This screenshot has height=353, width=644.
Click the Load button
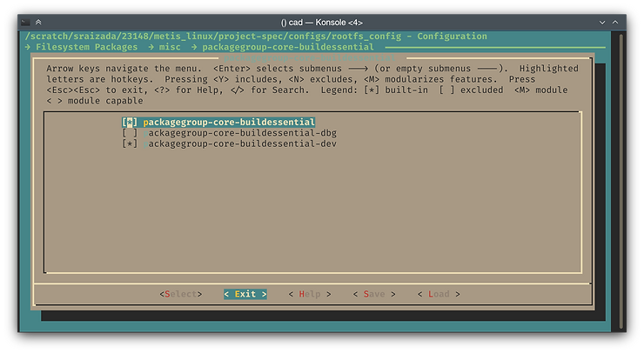coord(439,294)
